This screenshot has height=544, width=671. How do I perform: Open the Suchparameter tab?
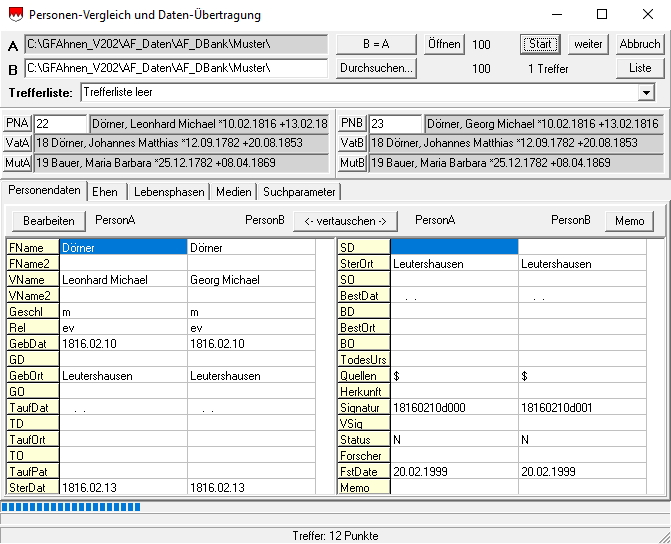click(299, 192)
